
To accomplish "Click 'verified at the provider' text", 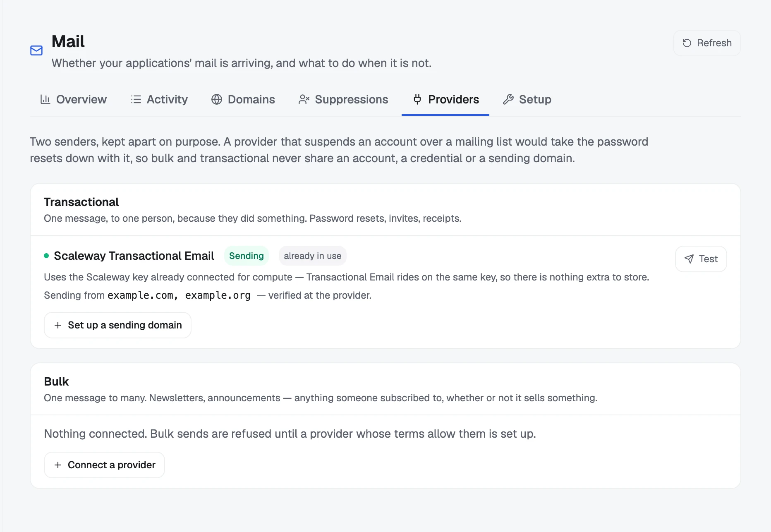I will 320,295.
